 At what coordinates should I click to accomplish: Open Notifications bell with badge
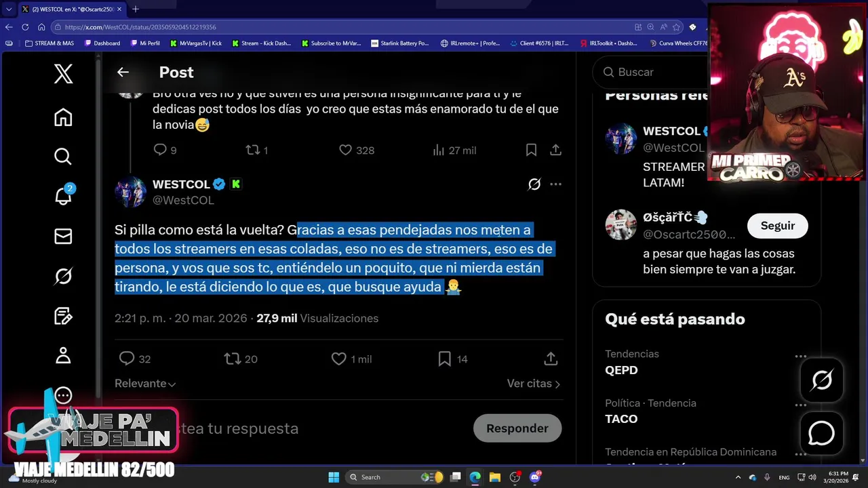[x=63, y=196]
